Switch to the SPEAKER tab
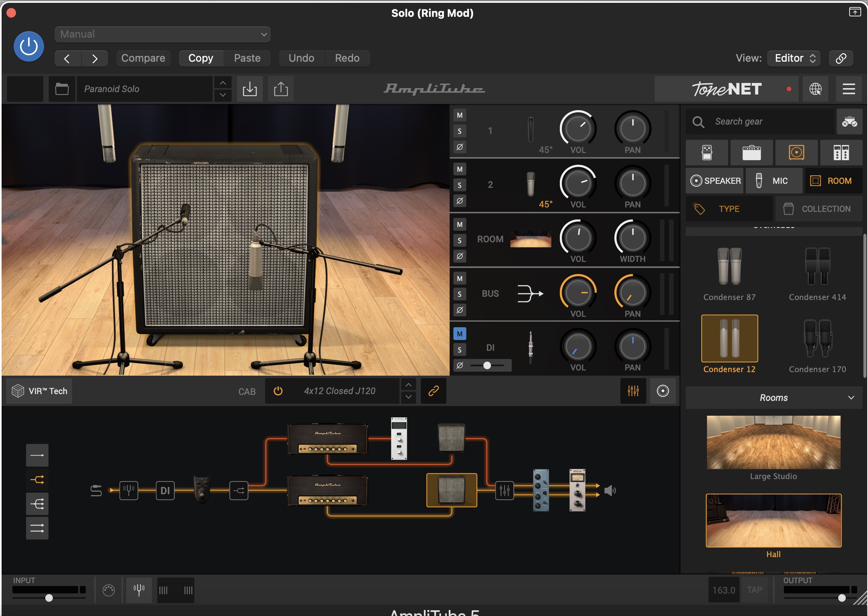868x616 pixels. click(x=715, y=181)
